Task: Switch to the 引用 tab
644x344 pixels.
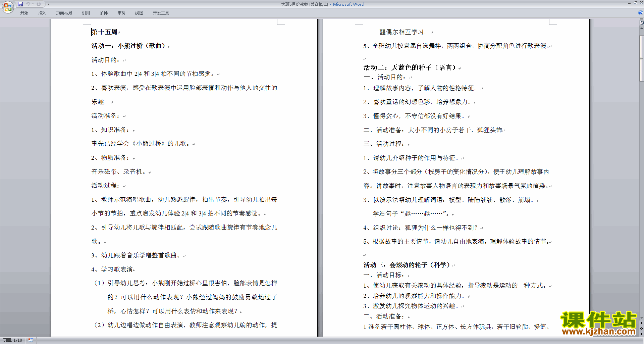Action: (x=86, y=13)
